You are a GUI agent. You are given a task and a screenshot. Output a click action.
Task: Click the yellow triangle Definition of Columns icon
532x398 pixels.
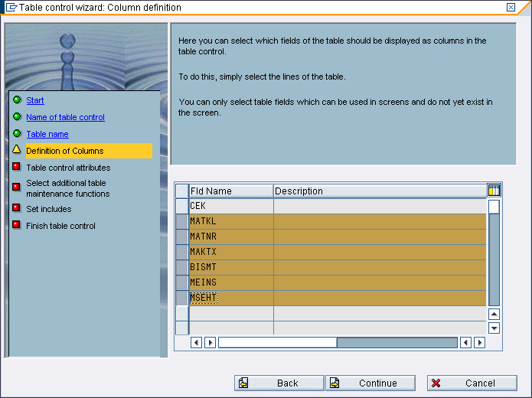pos(17,150)
